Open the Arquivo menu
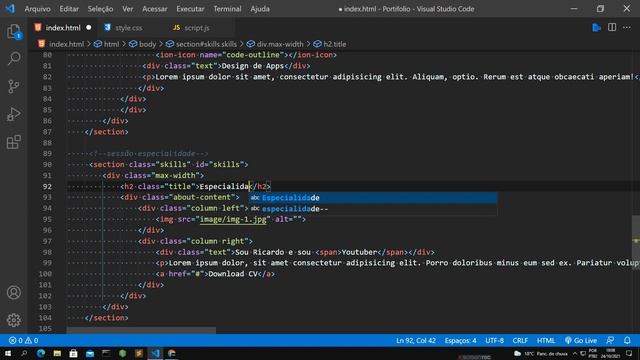640x360 pixels. [38, 9]
